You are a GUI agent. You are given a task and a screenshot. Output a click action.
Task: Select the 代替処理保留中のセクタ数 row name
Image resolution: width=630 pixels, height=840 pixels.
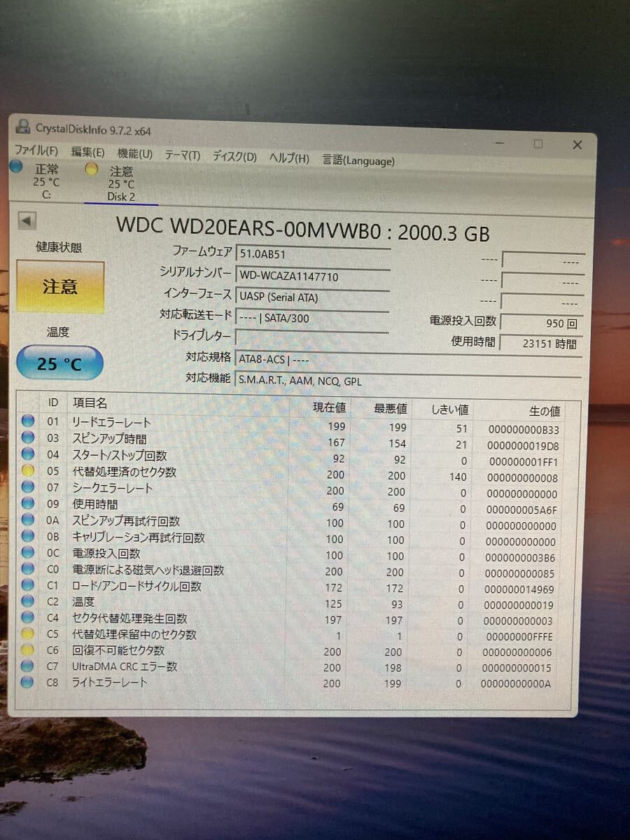(x=134, y=634)
